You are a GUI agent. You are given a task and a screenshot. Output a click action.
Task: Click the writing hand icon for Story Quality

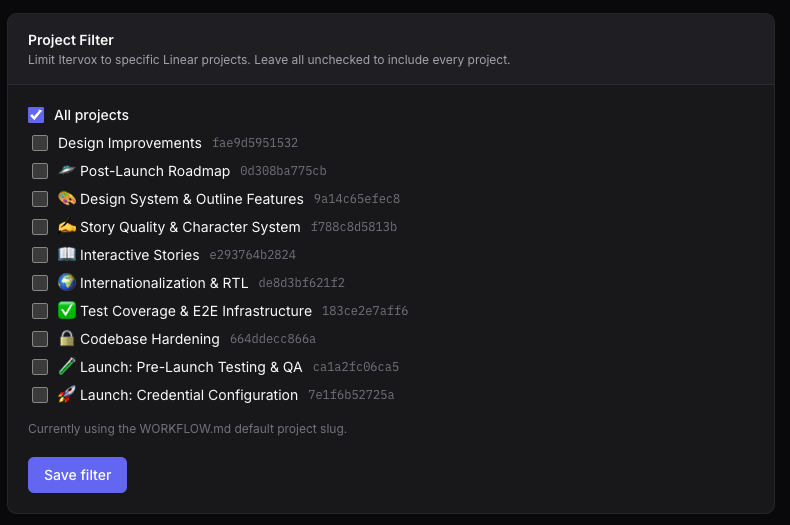[x=67, y=227]
